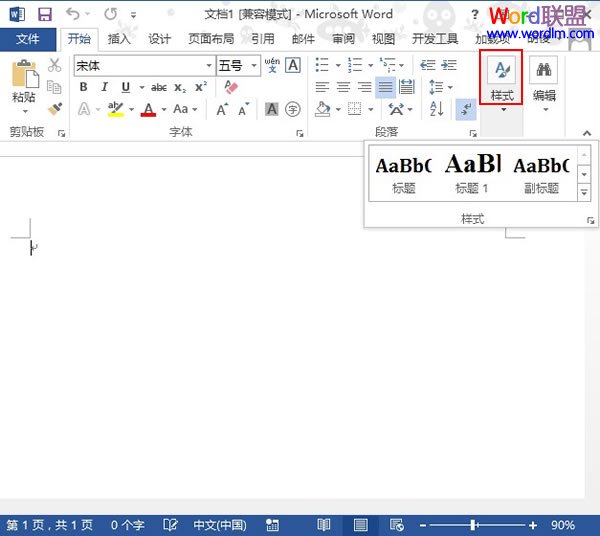
Task: Select the 标题 1 heading style
Action: [472, 171]
